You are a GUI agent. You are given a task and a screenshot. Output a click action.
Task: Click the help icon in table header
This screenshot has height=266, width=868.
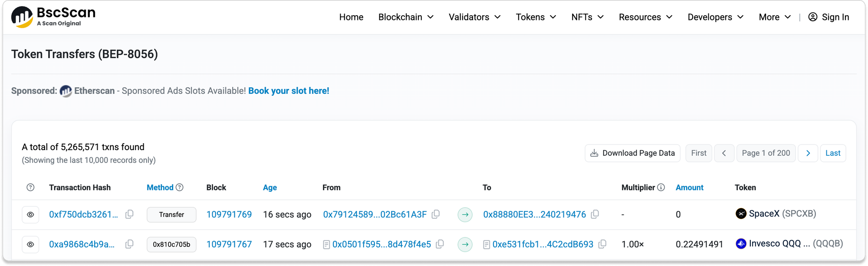pos(30,187)
